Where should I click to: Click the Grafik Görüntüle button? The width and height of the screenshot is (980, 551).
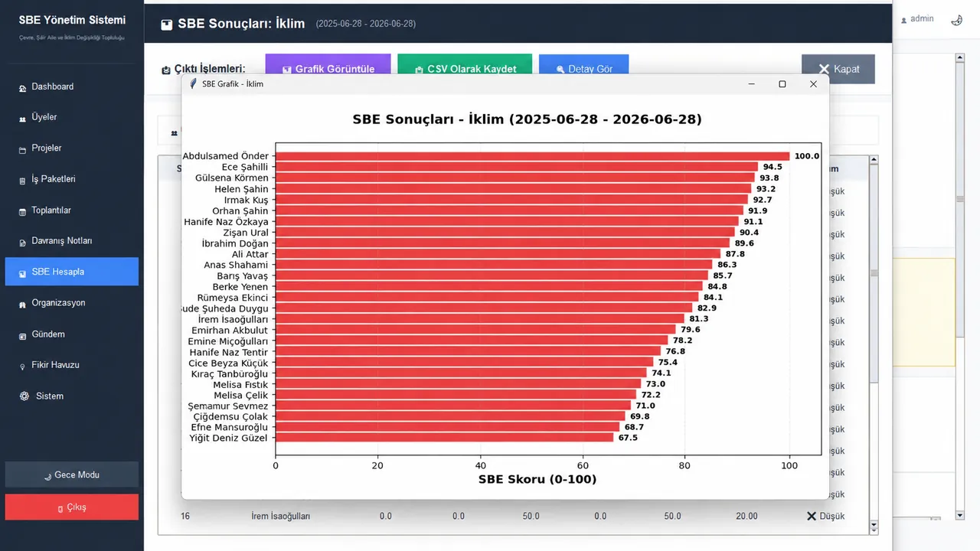pyautogui.click(x=328, y=68)
